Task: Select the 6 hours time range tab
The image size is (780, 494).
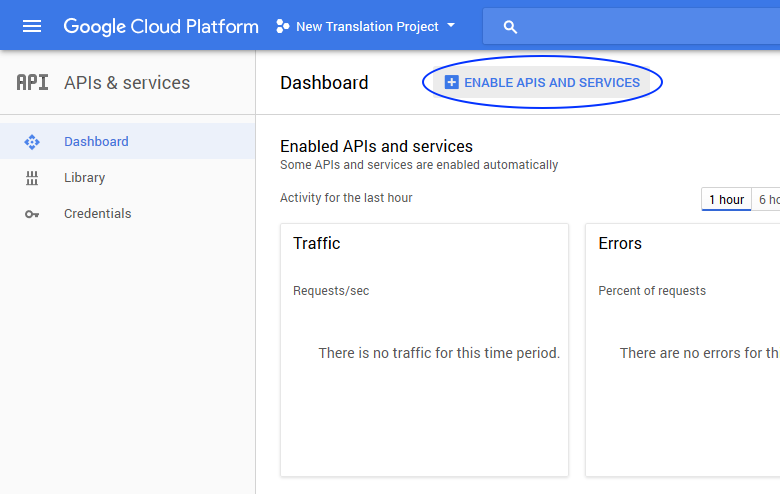Action: click(x=766, y=199)
